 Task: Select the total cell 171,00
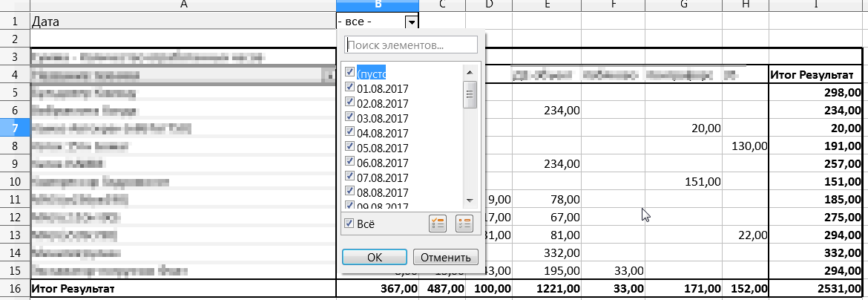click(x=684, y=288)
